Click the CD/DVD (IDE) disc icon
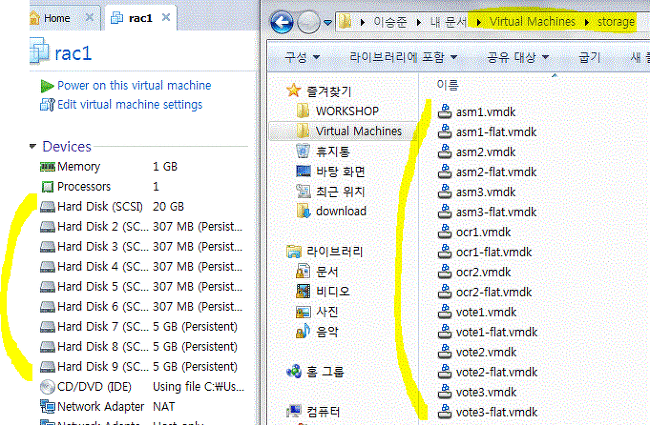This screenshot has height=425, width=650. [x=47, y=387]
